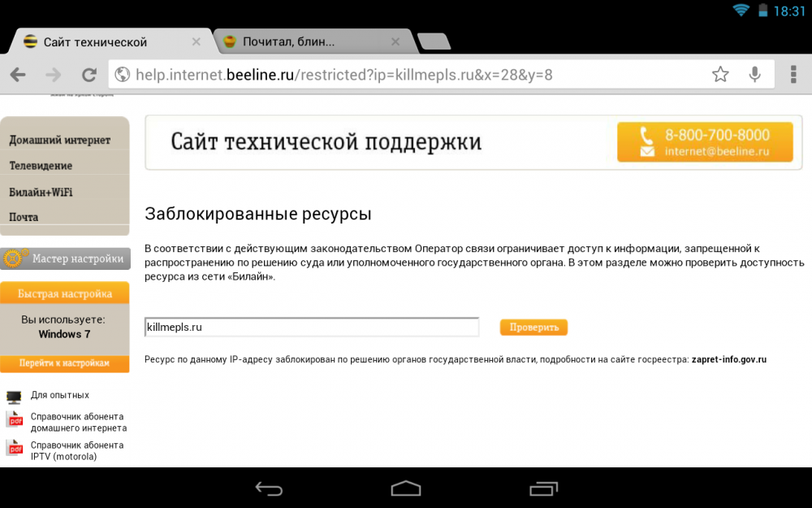Open 'Справочник абонента IPTV (motorola)' link

[76, 450]
